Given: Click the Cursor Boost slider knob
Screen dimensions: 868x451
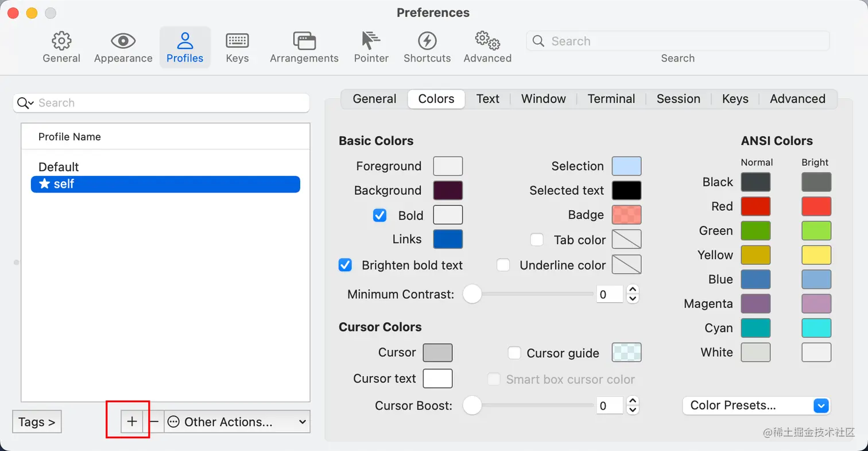Looking at the screenshot, I should (x=472, y=405).
